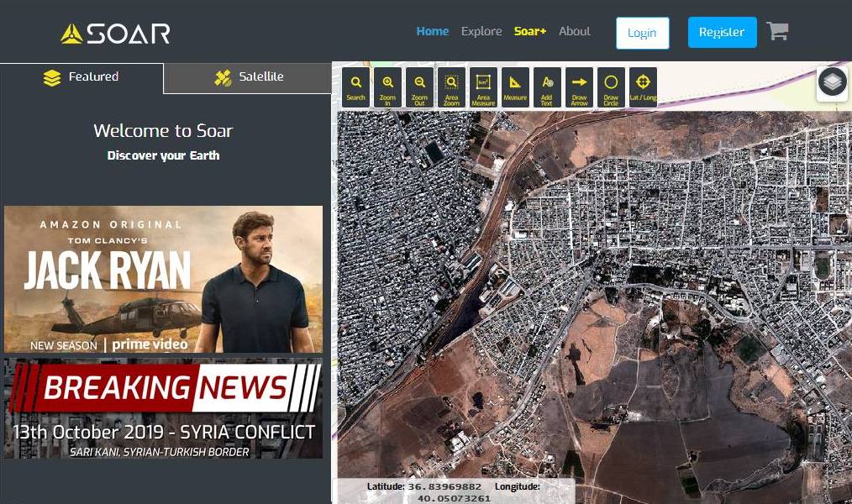This screenshot has height=504, width=852.
Task: Switch to the Featured tab
Action: click(82, 77)
